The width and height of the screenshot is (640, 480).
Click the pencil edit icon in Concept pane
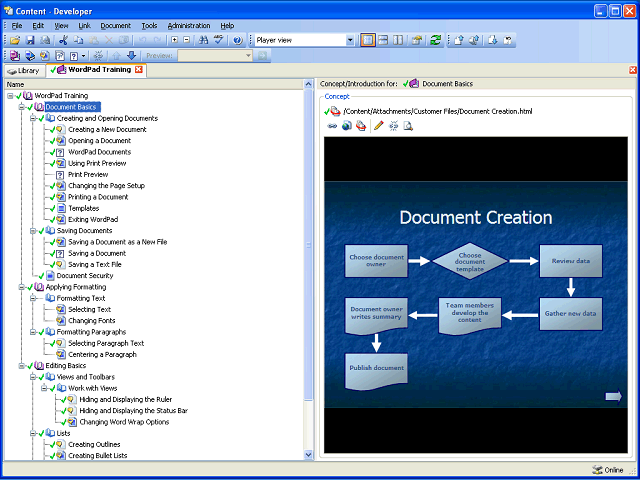click(377, 126)
